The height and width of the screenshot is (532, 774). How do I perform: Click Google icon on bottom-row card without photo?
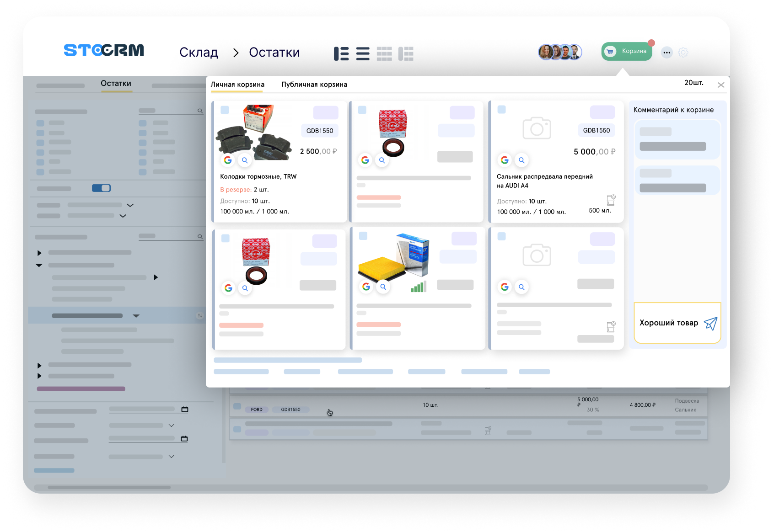click(505, 287)
